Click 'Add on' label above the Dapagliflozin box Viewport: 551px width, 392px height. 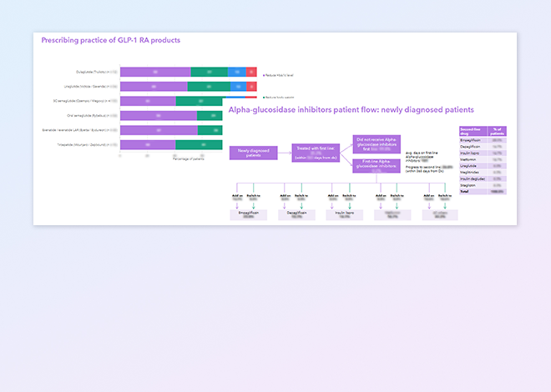285,196
